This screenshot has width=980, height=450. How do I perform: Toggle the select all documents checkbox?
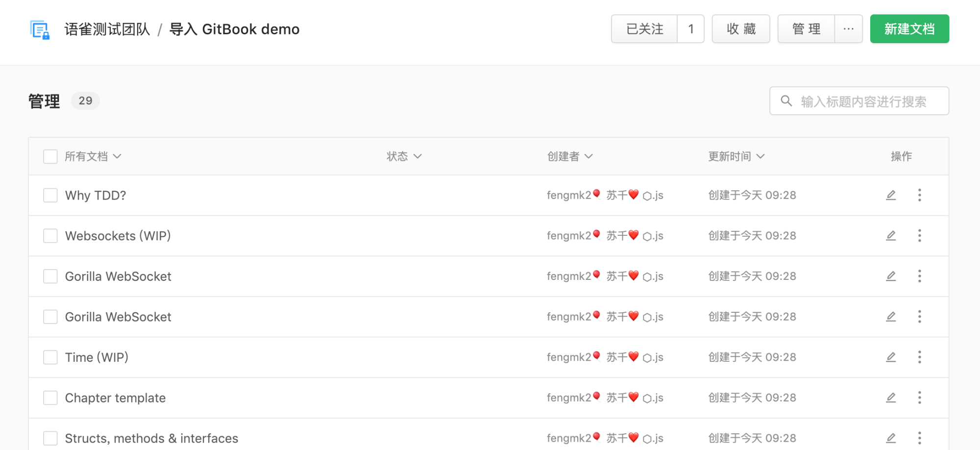point(50,156)
